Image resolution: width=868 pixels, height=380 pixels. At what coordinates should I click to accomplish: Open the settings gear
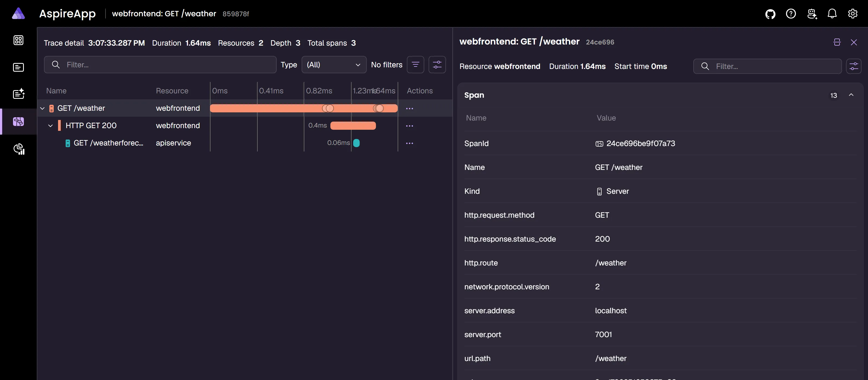click(x=853, y=14)
